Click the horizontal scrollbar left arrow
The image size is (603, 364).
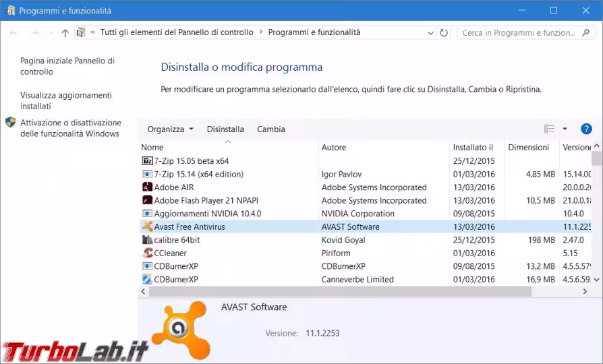click(x=143, y=291)
